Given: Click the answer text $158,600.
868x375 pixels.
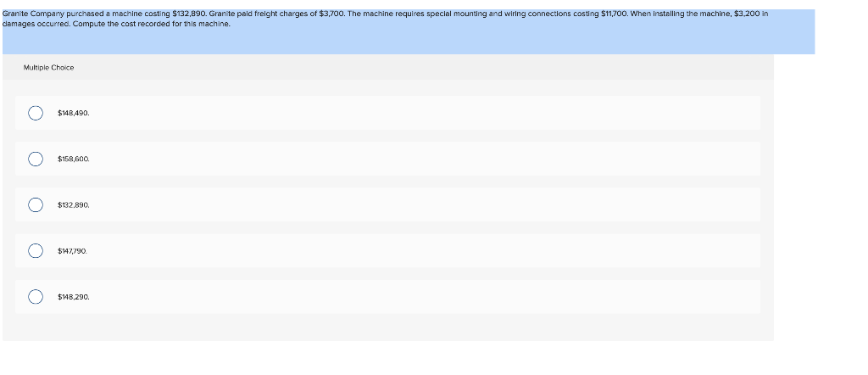Looking at the screenshot, I should coord(73,159).
